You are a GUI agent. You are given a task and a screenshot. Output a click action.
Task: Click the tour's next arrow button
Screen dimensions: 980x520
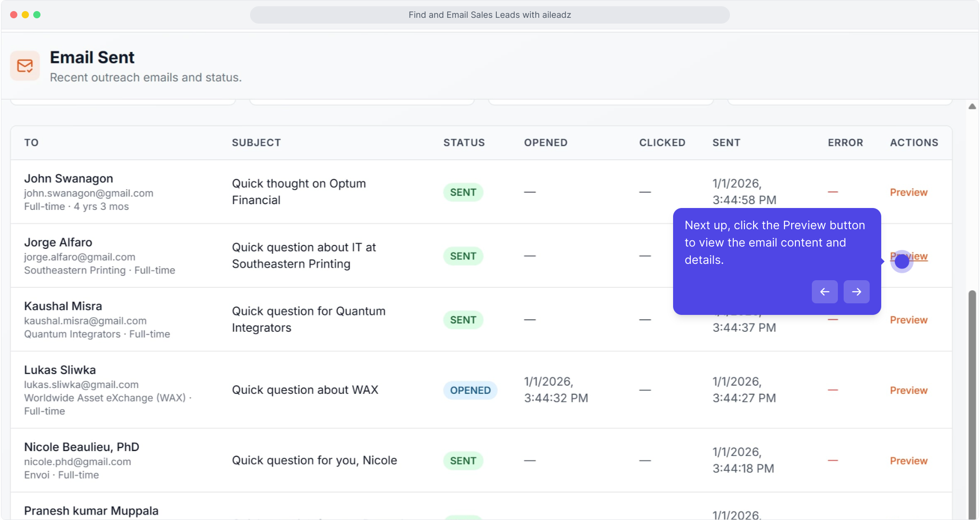[856, 292]
